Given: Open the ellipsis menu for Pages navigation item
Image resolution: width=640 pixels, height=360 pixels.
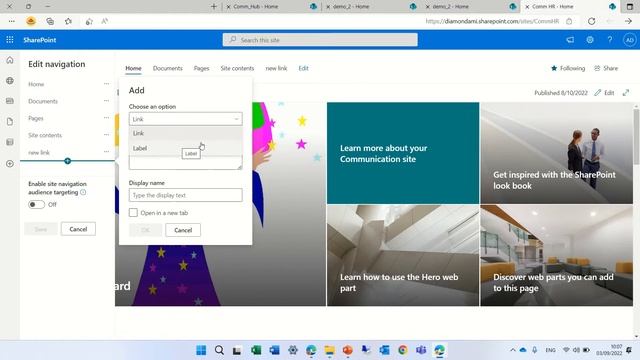Looking at the screenshot, I should tap(107, 118).
